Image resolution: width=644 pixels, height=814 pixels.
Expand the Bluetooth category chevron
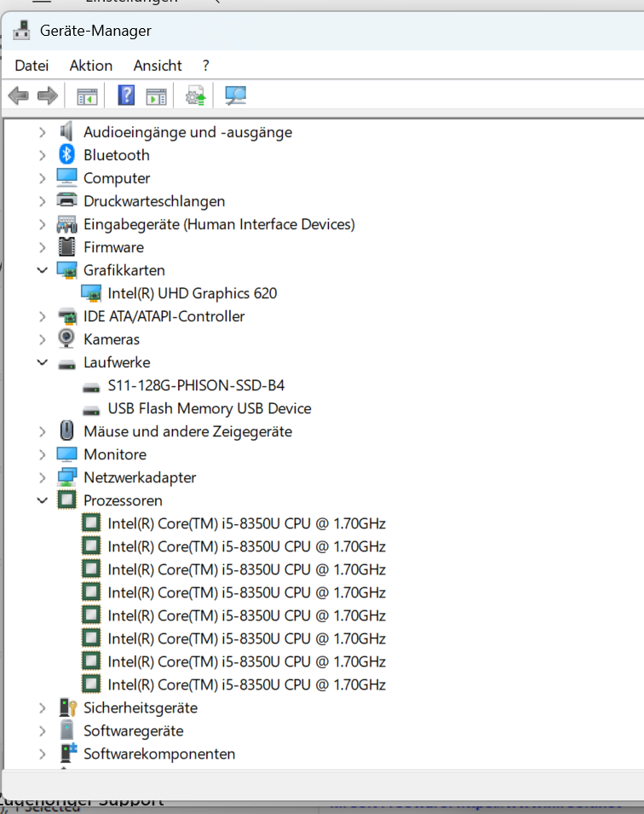pos(43,155)
